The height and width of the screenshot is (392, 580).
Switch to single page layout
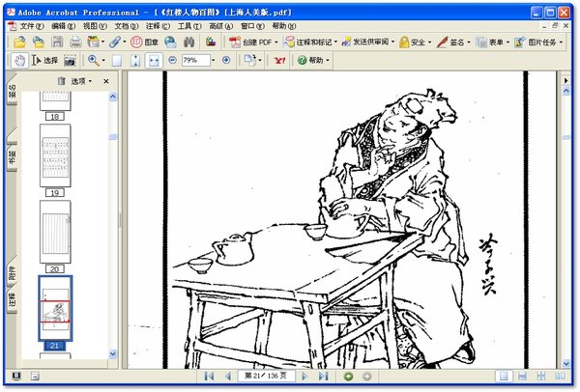point(504,377)
